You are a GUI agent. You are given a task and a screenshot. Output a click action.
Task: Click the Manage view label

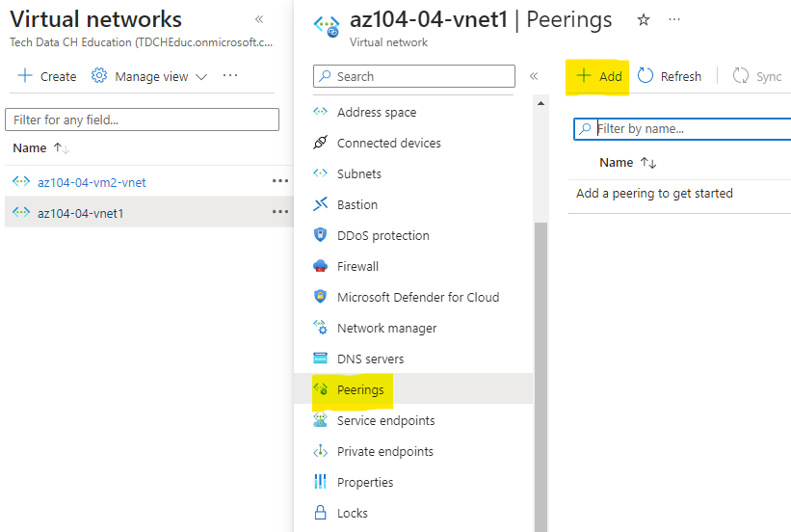point(151,76)
